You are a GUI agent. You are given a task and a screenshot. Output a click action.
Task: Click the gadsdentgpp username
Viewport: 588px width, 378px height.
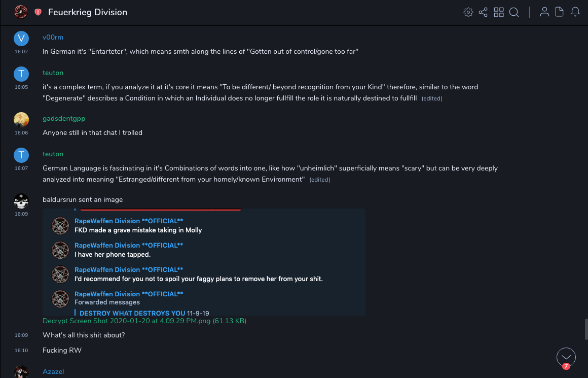coord(64,118)
